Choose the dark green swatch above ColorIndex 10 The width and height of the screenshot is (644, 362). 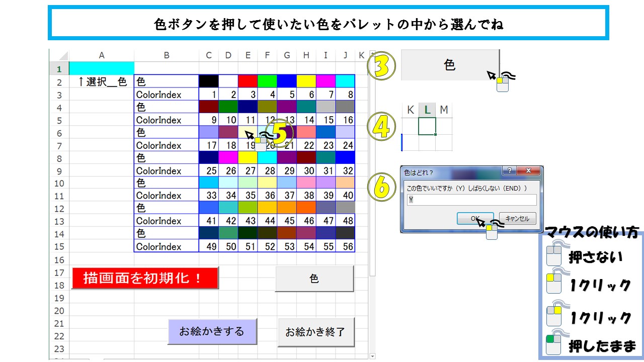tap(228, 107)
